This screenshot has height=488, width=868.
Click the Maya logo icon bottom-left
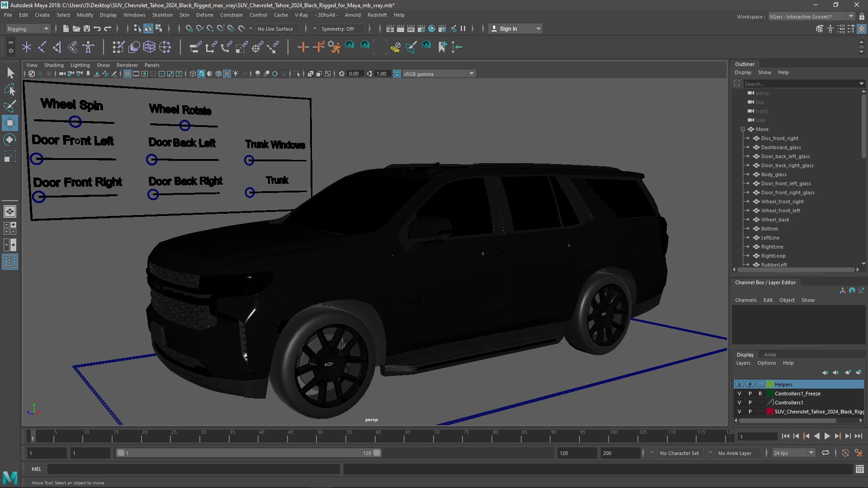10,477
